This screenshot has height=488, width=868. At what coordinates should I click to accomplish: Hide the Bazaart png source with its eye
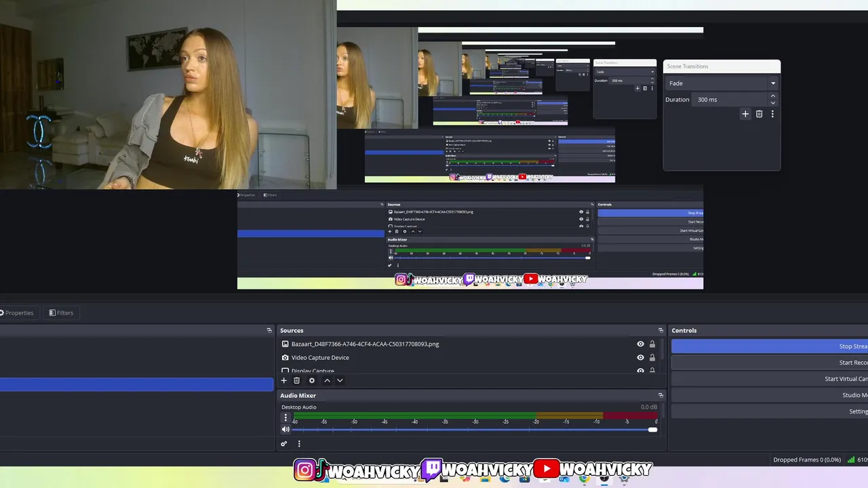[640, 344]
